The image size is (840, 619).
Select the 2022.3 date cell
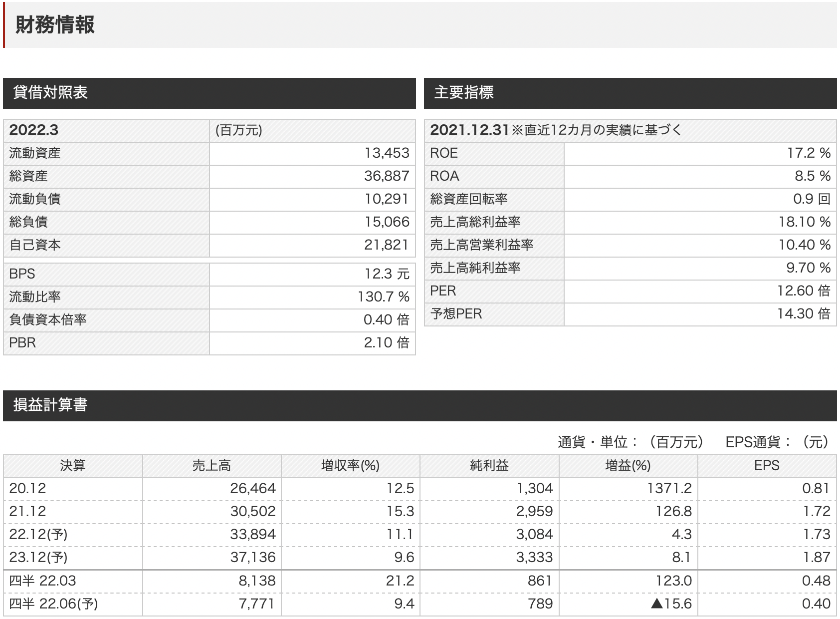[106, 130]
